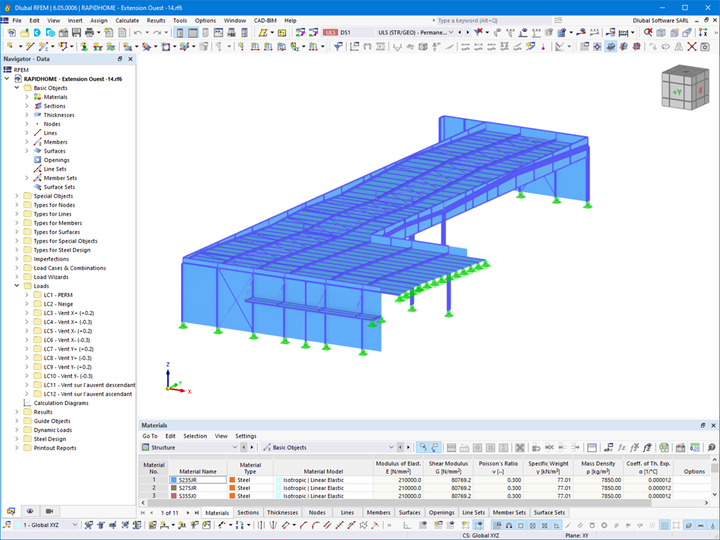Click the new node star icon
Screen dimensions: 720x540
[x=10, y=46]
